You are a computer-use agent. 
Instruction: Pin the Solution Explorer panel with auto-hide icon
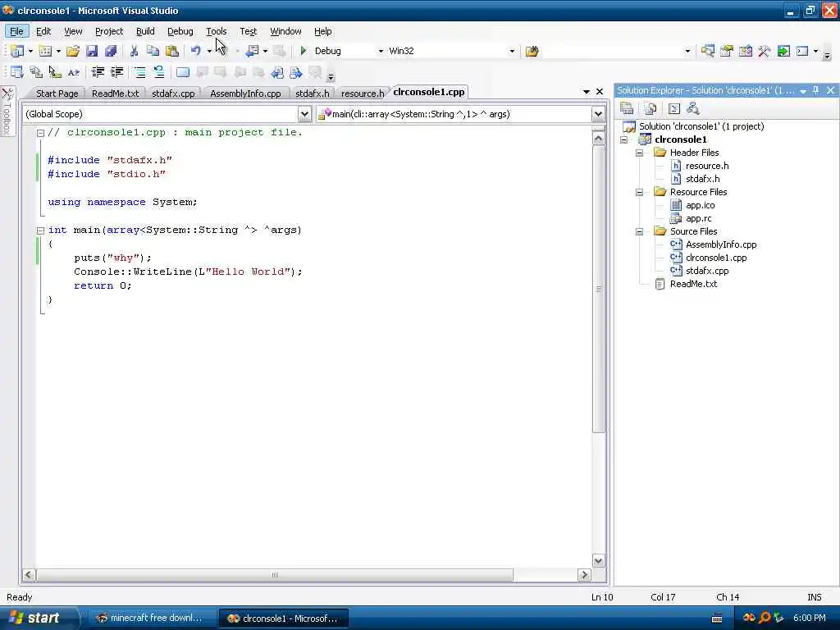[816, 90]
